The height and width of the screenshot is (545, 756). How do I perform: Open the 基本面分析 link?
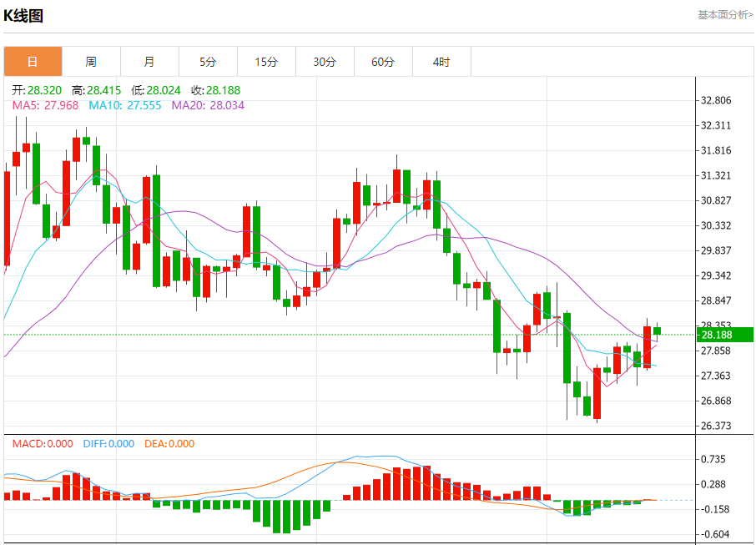tap(724, 15)
